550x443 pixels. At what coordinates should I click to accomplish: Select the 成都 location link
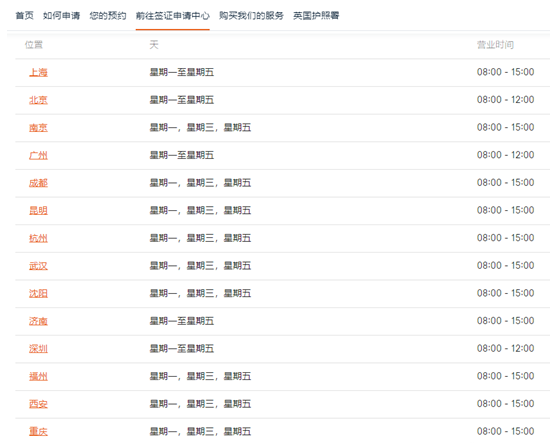[38, 183]
